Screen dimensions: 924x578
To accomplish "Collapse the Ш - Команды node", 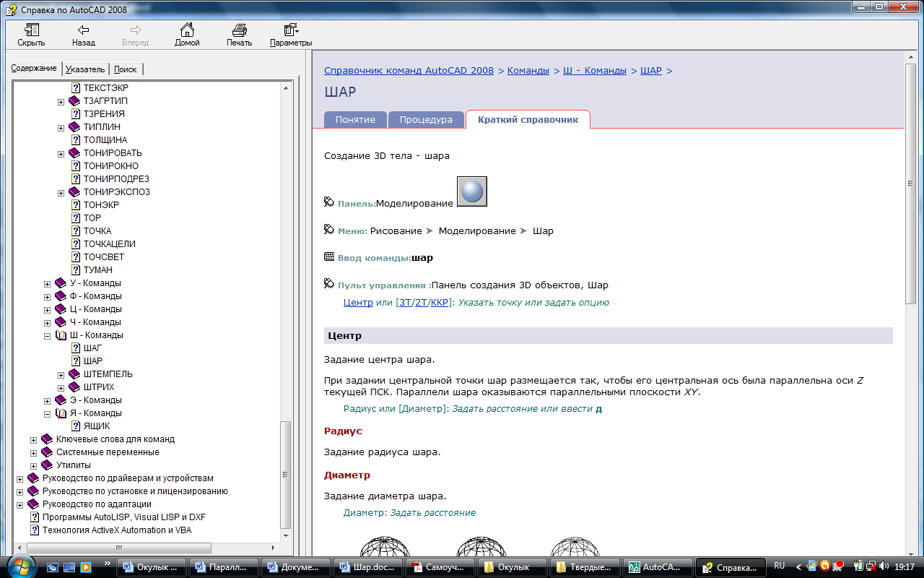I will pyautogui.click(x=48, y=336).
